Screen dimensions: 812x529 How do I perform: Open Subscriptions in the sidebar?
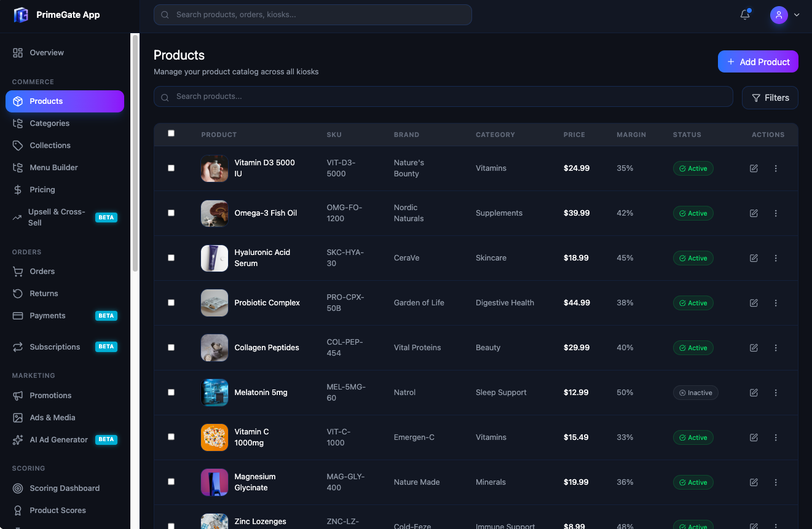click(65, 347)
